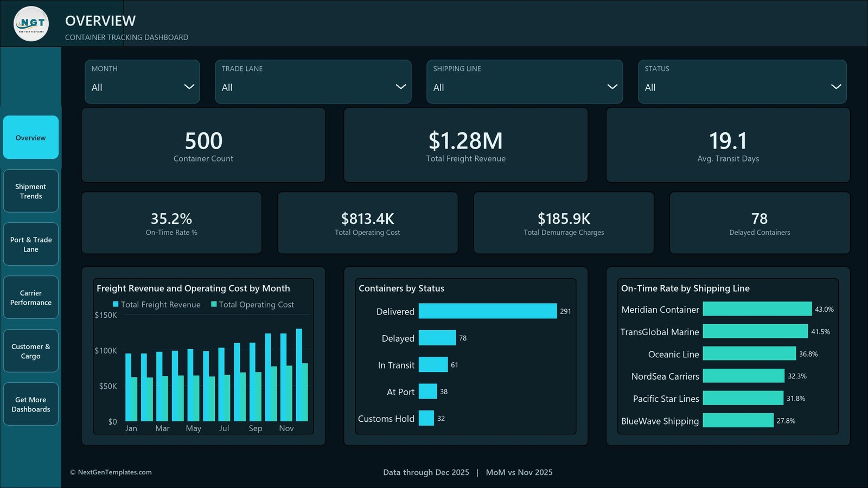Click the Container Tracking Dashboard subtitle
Screen dimensions: 868x488
tap(126, 37)
